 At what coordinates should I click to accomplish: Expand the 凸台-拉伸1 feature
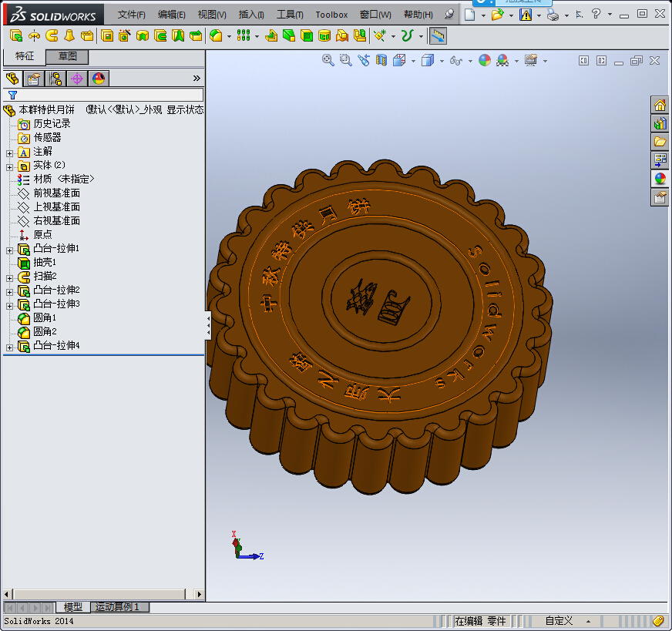9,250
